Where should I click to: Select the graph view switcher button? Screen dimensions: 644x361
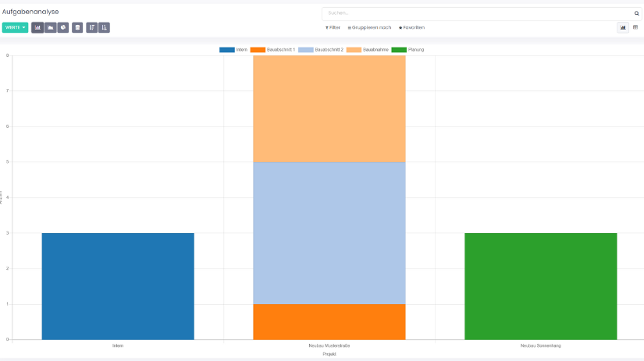coord(623,27)
